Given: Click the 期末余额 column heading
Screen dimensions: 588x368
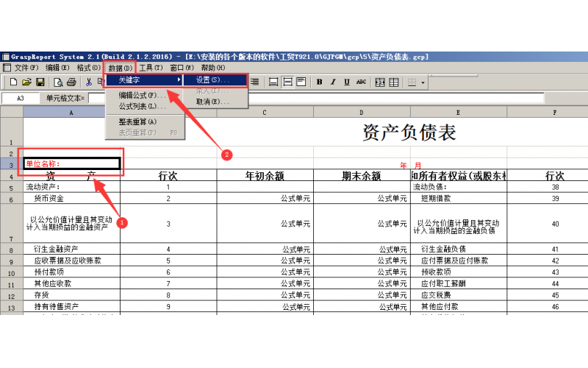Looking at the screenshot, I should pos(362,175).
